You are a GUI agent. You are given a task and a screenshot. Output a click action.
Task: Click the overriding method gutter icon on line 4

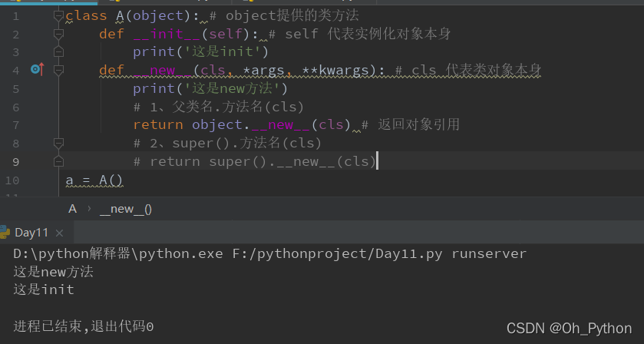tap(37, 69)
